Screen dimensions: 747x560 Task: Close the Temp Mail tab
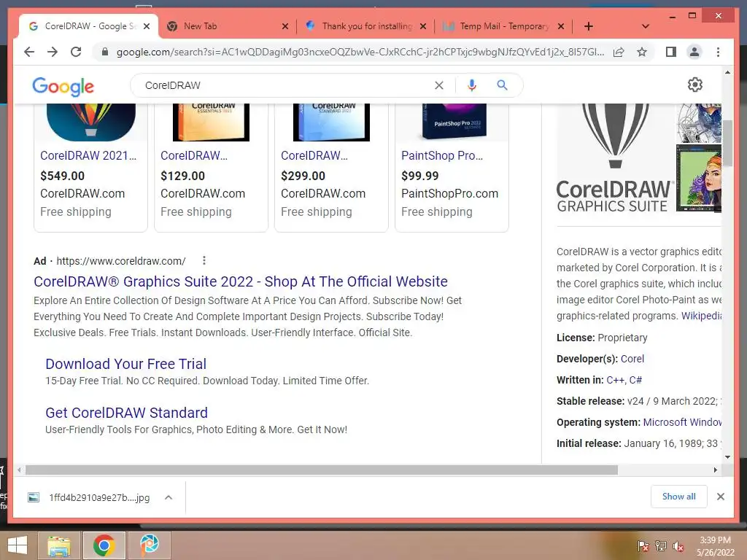click(x=561, y=26)
